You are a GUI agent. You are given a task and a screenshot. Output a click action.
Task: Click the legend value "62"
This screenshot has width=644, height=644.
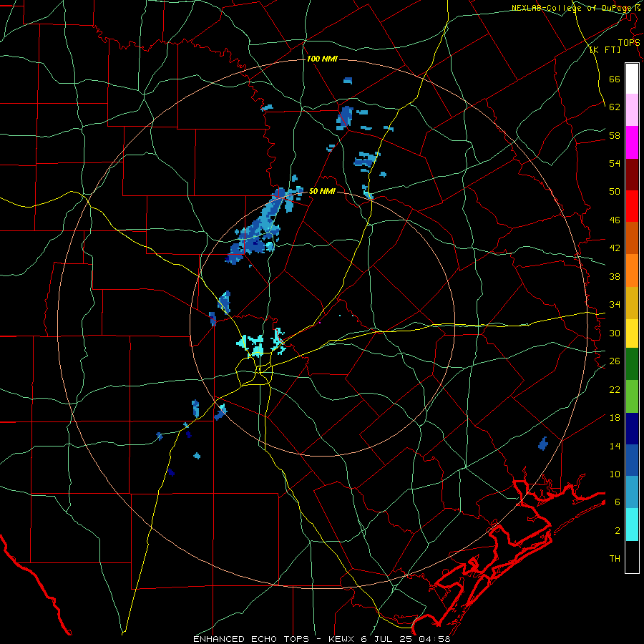[615, 107]
